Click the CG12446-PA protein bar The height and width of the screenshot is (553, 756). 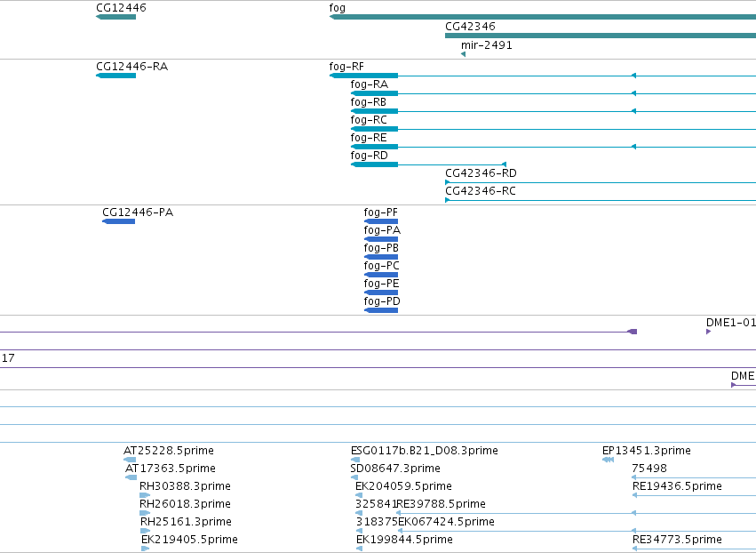coord(119,221)
